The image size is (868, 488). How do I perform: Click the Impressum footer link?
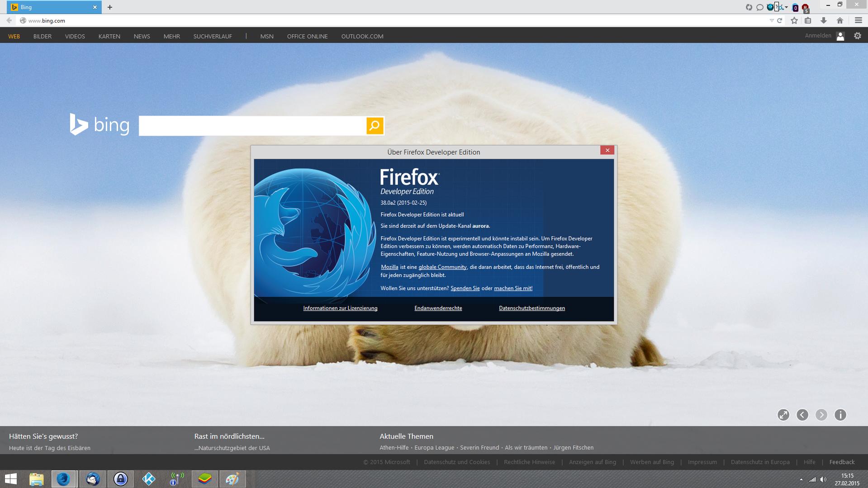point(702,462)
